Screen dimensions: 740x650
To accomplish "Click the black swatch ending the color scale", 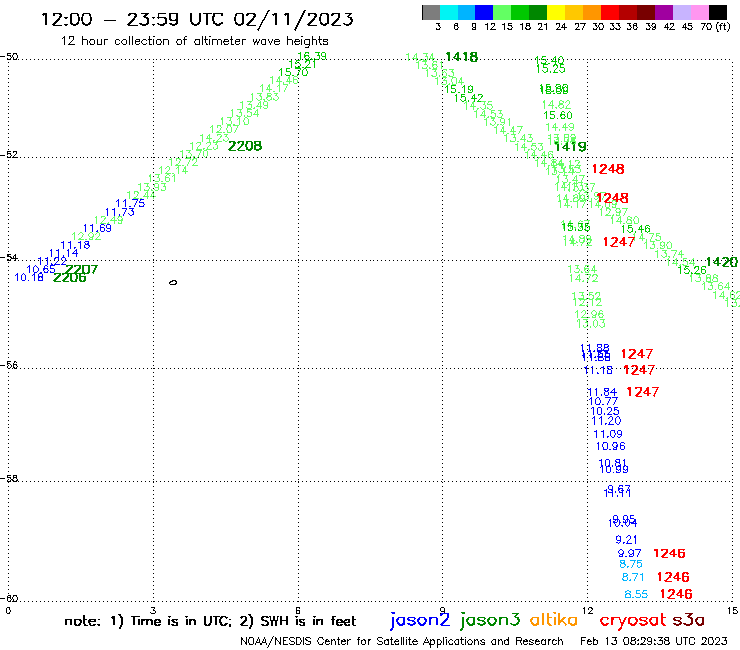I will point(717,12).
